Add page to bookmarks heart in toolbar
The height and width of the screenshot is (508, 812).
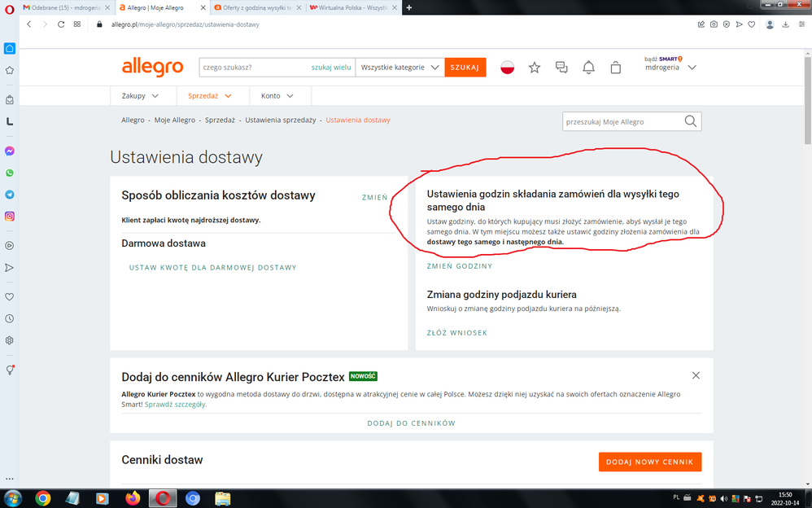(752, 24)
